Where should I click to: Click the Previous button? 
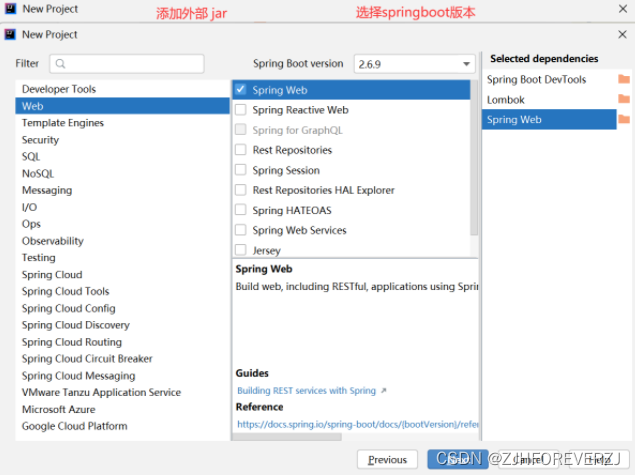coord(387,460)
